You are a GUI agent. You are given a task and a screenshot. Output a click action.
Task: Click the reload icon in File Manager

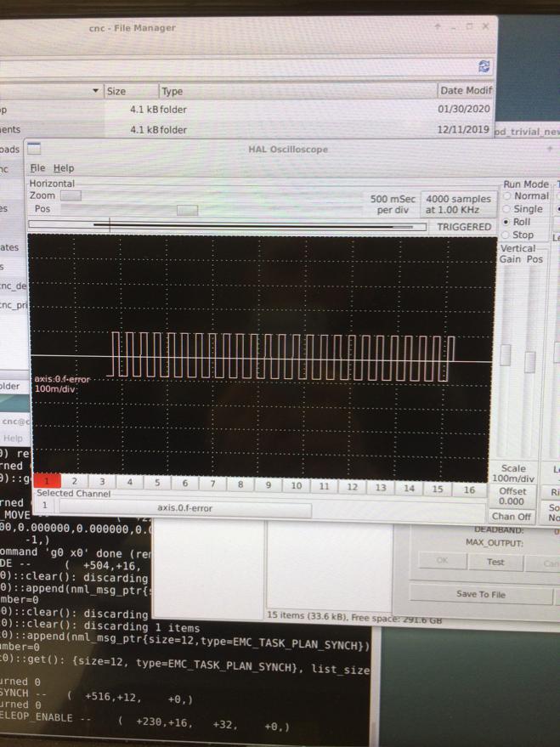pyautogui.click(x=484, y=66)
